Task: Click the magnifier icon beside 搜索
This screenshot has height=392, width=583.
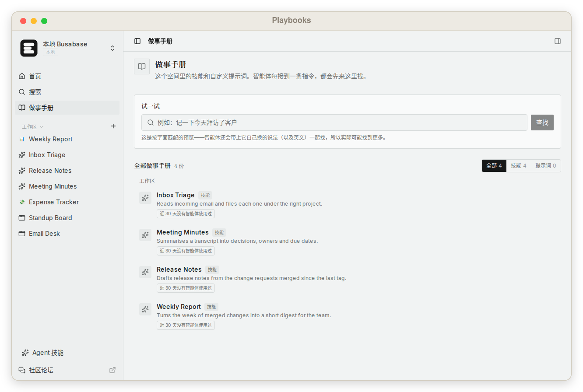Action: pos(22,92)
